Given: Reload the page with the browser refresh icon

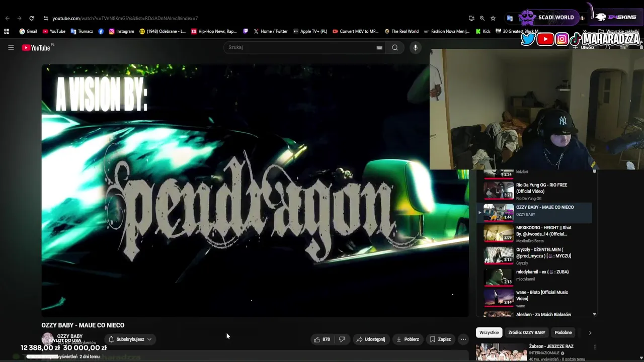Looking at the screenshot, I should [x=31, y=18].
